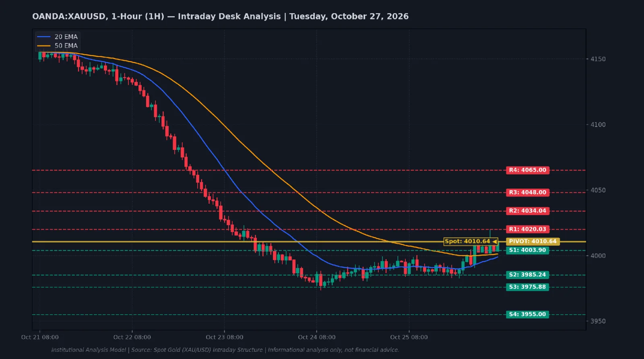Select the S2: 3985.24 support label
The width and height of the screenshot is (644, 359).
pos(527,275)
